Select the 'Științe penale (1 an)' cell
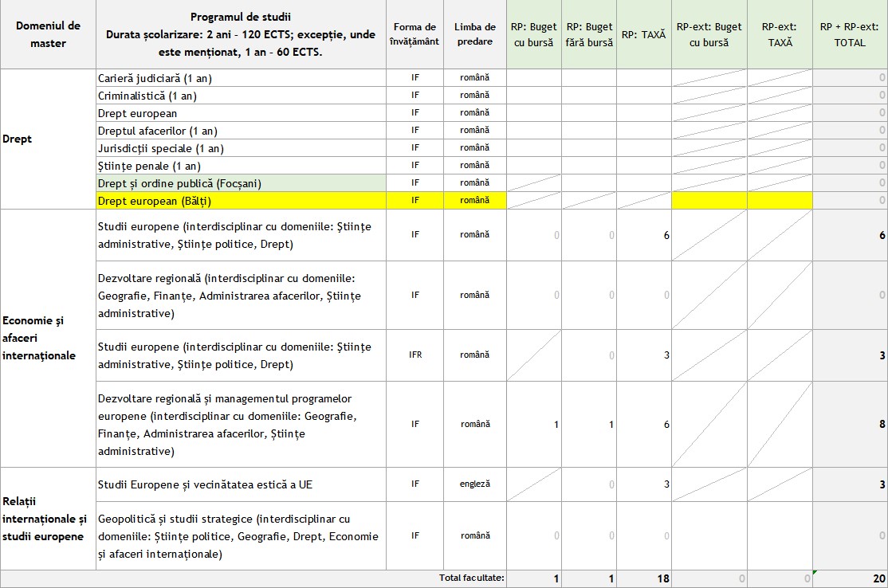888x588 pixels. (242, 166)
